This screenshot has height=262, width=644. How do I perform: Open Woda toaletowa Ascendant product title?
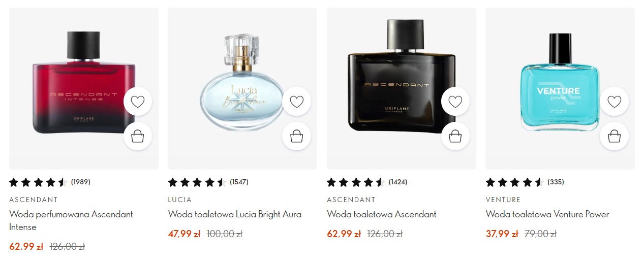(382, 214)
